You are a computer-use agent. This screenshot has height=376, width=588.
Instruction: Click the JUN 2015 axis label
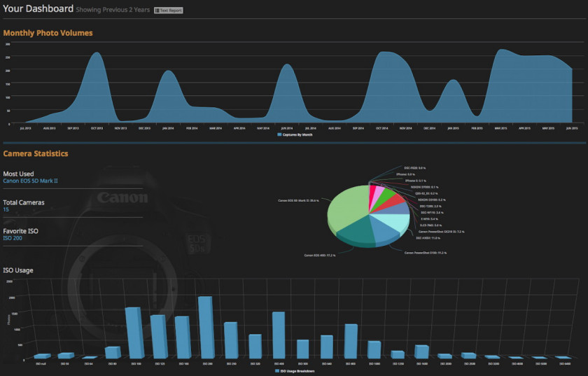click(572, 128)
